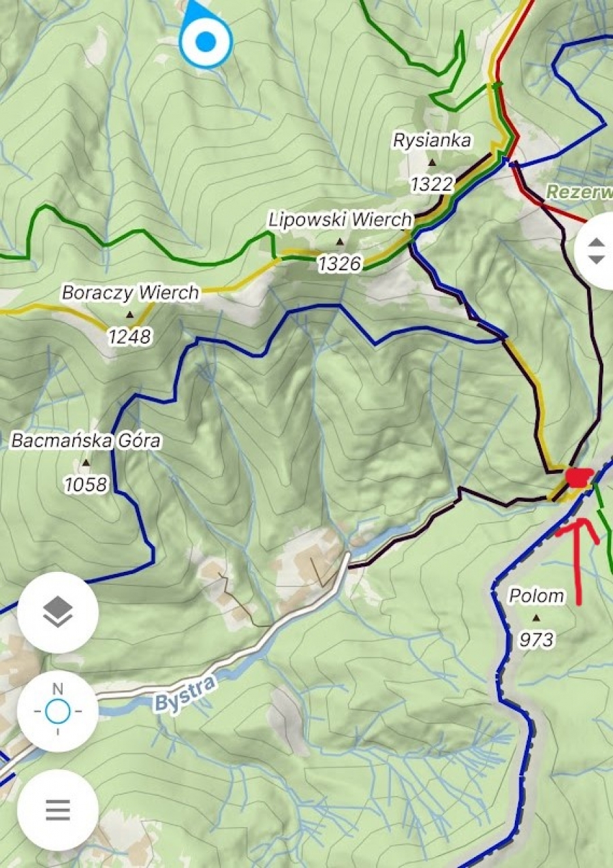Image resolution: width=613 pixels, height=868 pixels.
Task: Open the map layers button
Action: point(58,612)
